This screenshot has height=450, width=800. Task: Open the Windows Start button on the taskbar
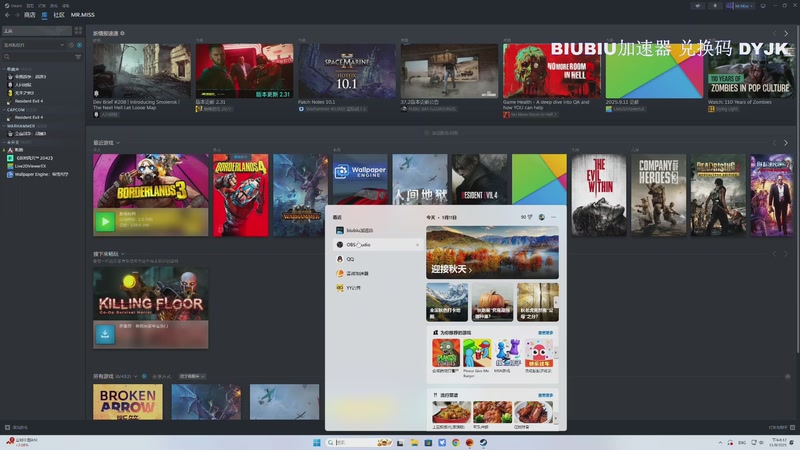(316, 442)
